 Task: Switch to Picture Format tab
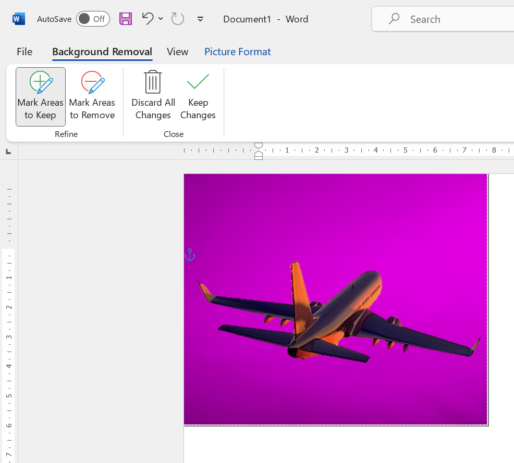(x=237, y=52)
